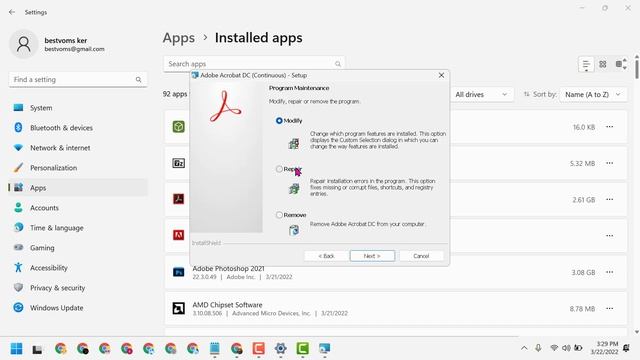
Task: Open the blue notepad taskbar icon
Action: (214, 349)
